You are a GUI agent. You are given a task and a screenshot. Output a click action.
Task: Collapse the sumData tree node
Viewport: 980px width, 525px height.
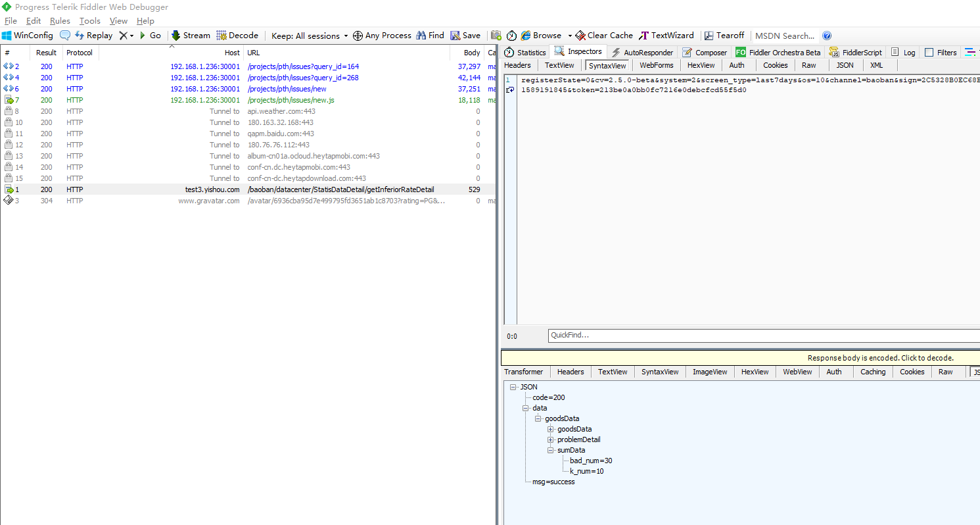[551, 451]
